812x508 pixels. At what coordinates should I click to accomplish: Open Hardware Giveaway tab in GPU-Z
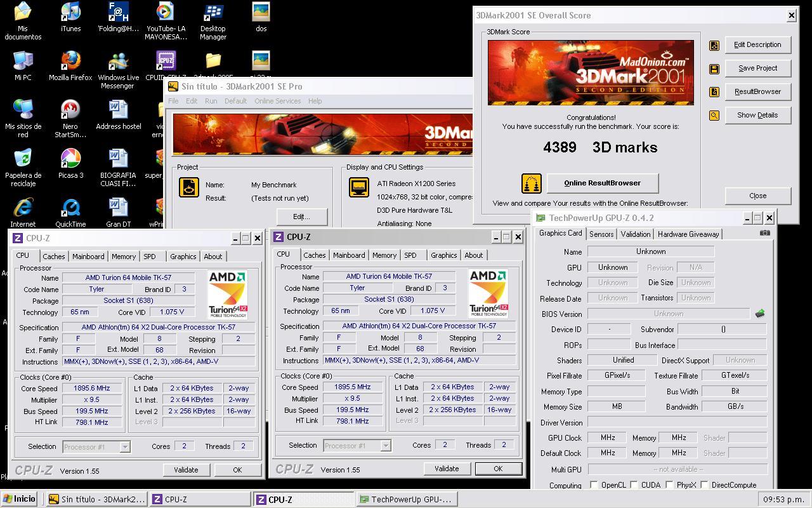coord(688,234)
